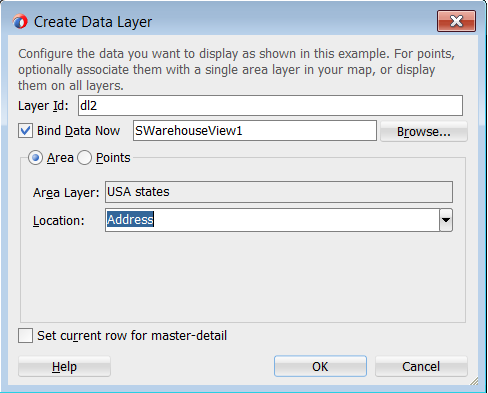Click the SWarehouseView1 binding field
Screen dimensions: 488x393
[255, 131]
